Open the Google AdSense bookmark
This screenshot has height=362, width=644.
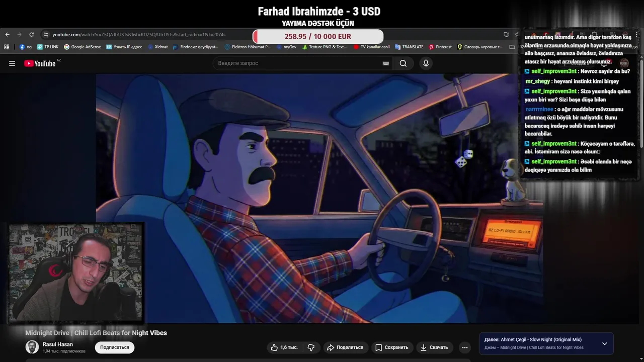click(x=83, y=47)
